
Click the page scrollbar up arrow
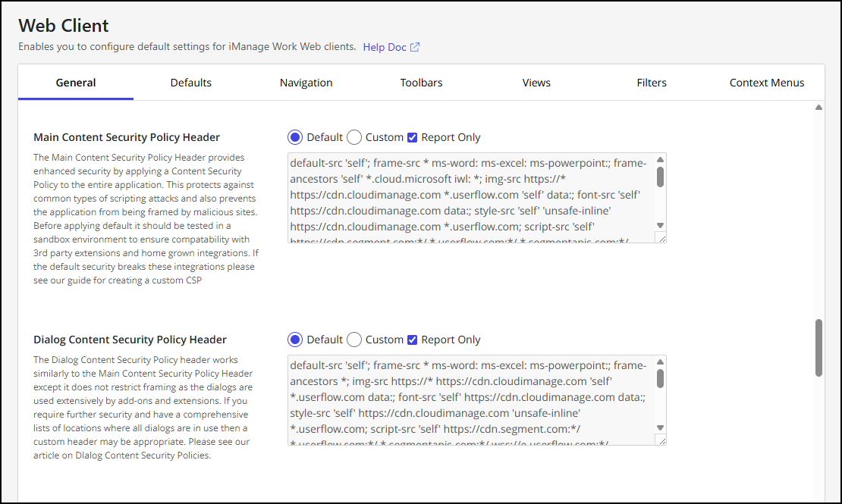coord(820,107)
